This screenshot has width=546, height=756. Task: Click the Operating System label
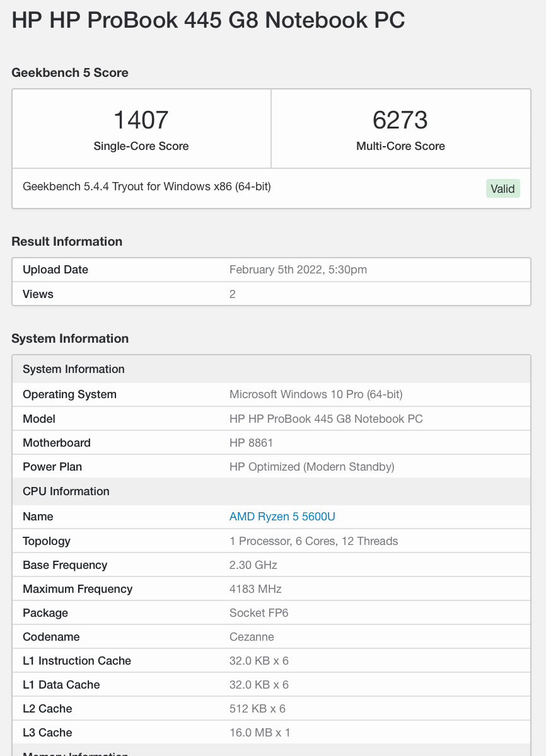[69, 394]
